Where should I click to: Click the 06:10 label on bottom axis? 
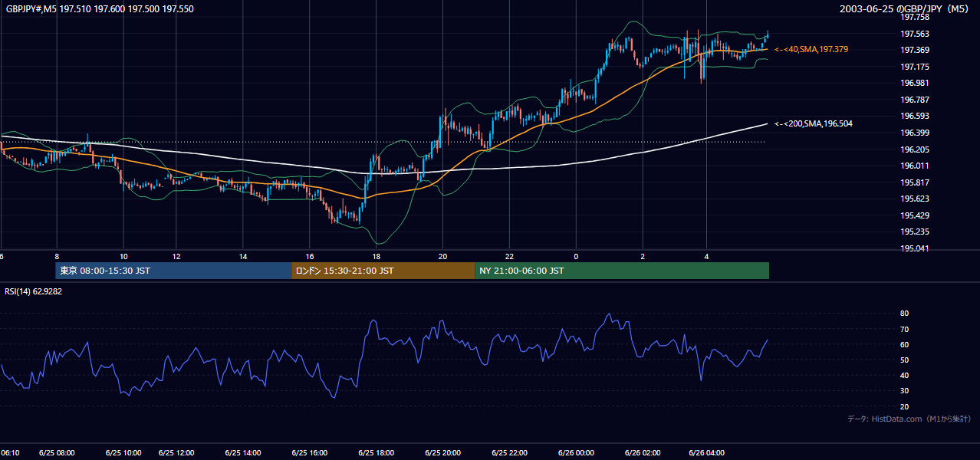coord(10,453)
